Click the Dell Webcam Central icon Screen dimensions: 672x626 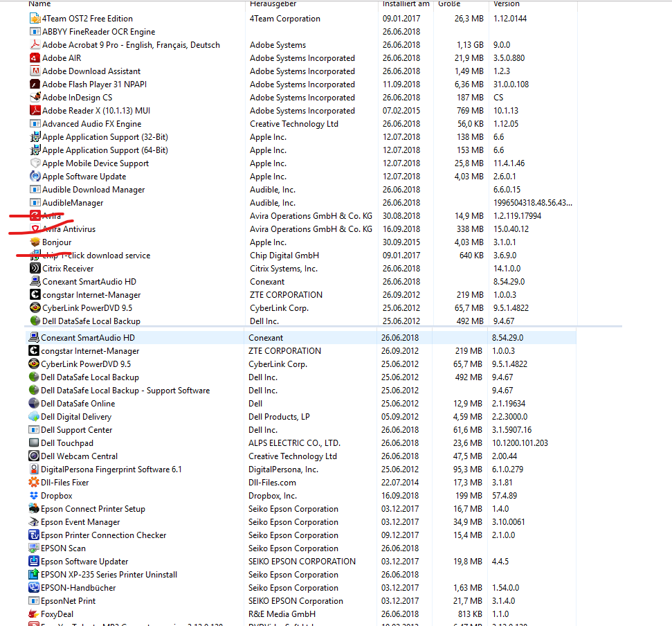tap(34, 456)
